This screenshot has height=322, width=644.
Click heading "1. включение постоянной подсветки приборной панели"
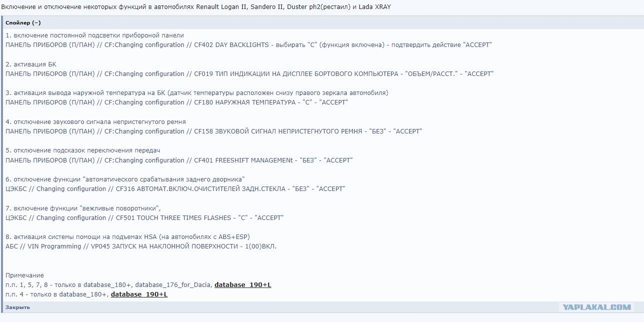click(95, 35)
